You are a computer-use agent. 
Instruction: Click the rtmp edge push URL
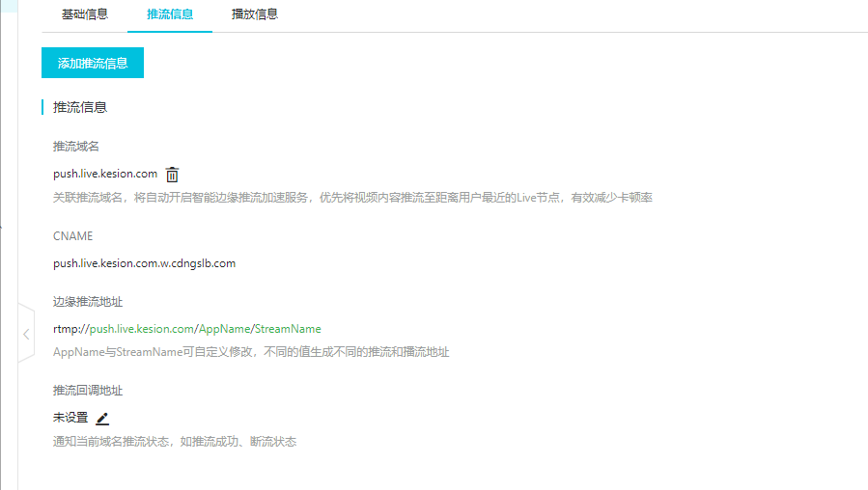click(187, 329)
